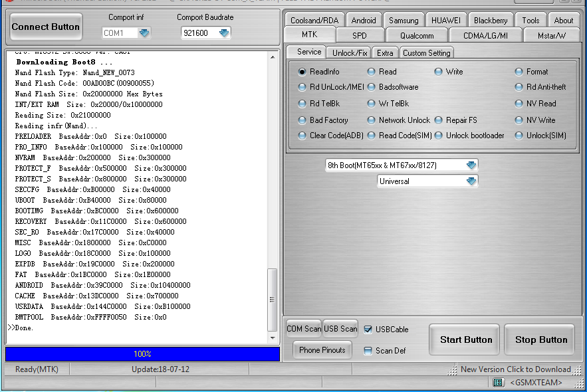Viewport: 587px width, 392px height.
Task: Click the >>Done. log line
Action: click(21, 328)
